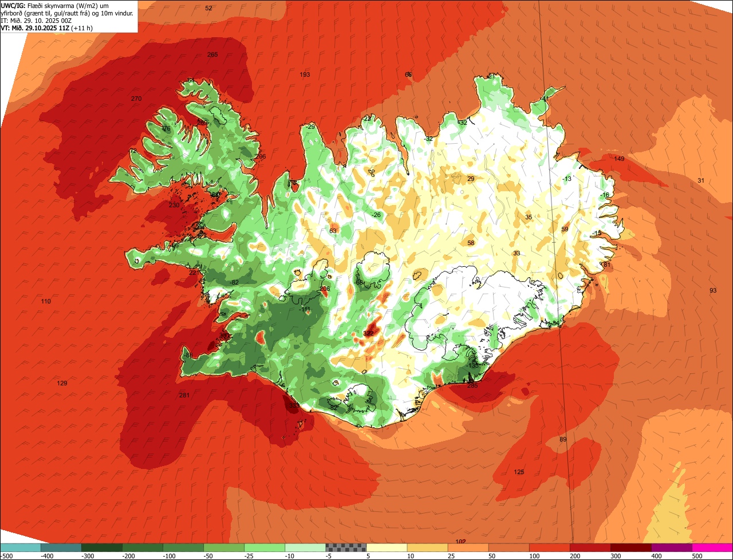Click the map value -26
Screen dimensions: 733x560
[x=376, y=215]
